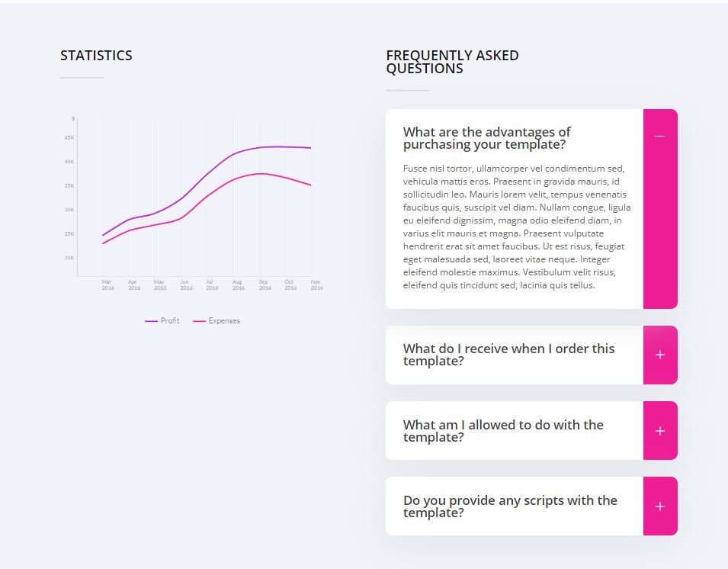The width and height of the screenshot is (728, 569).
Task: Click the Frequently Asked Questions heading
Action: (x=452, y=62)
